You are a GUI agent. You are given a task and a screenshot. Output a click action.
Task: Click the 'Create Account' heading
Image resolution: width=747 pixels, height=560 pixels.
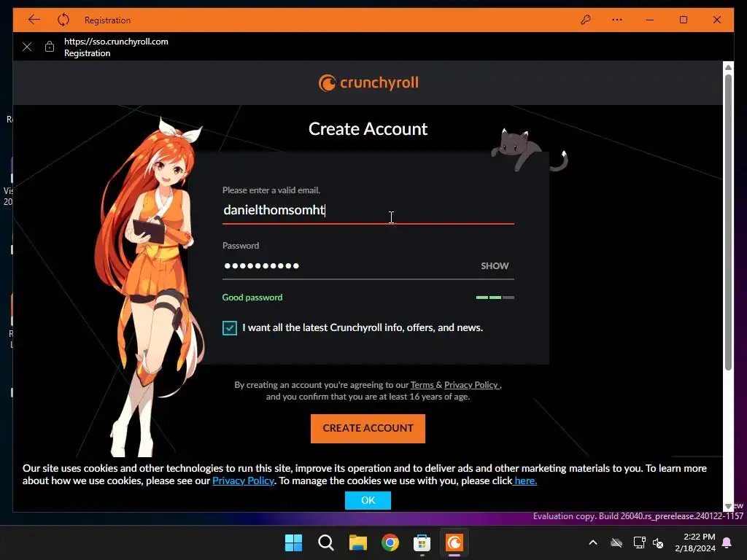(368, 129)
